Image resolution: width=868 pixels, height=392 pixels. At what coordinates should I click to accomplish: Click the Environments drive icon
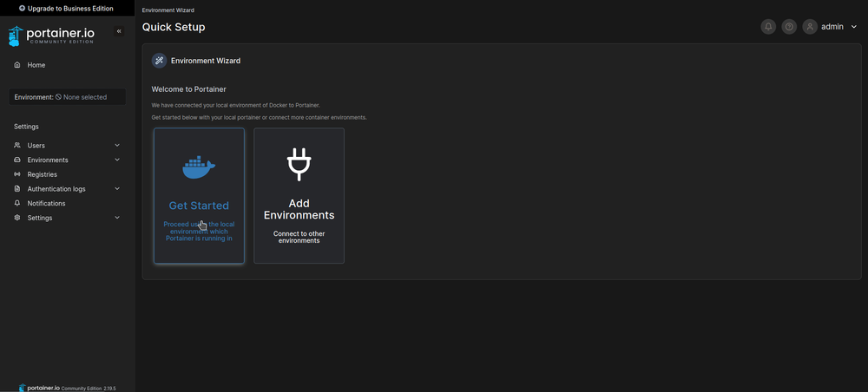point(17,160)
